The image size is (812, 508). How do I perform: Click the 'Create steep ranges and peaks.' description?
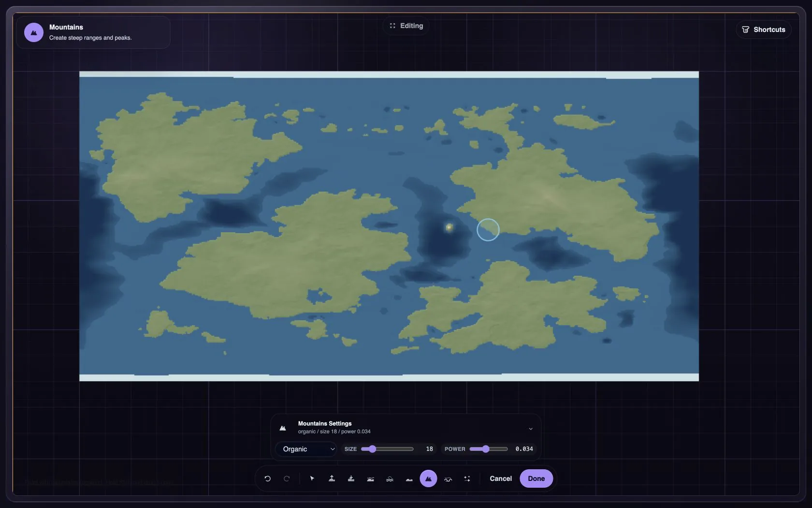[90, 38]
